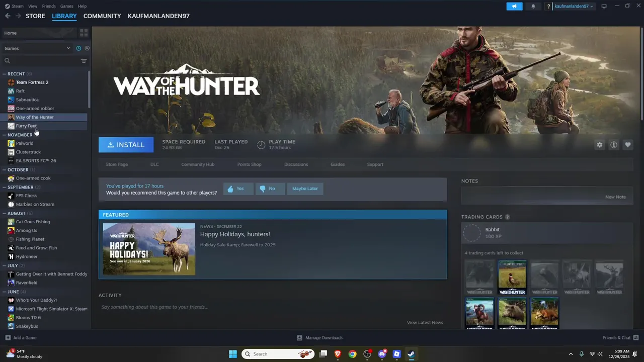The width and height of the screenshot is (644, 362).
Task: Open Discord from taskbar
Action: 382,354
